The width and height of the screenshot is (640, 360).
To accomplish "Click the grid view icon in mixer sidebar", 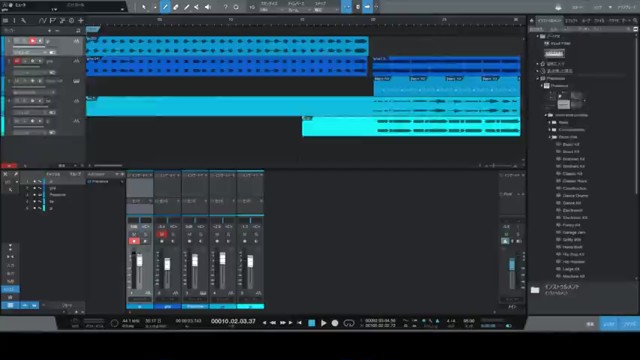I will [x=10, y=305].
